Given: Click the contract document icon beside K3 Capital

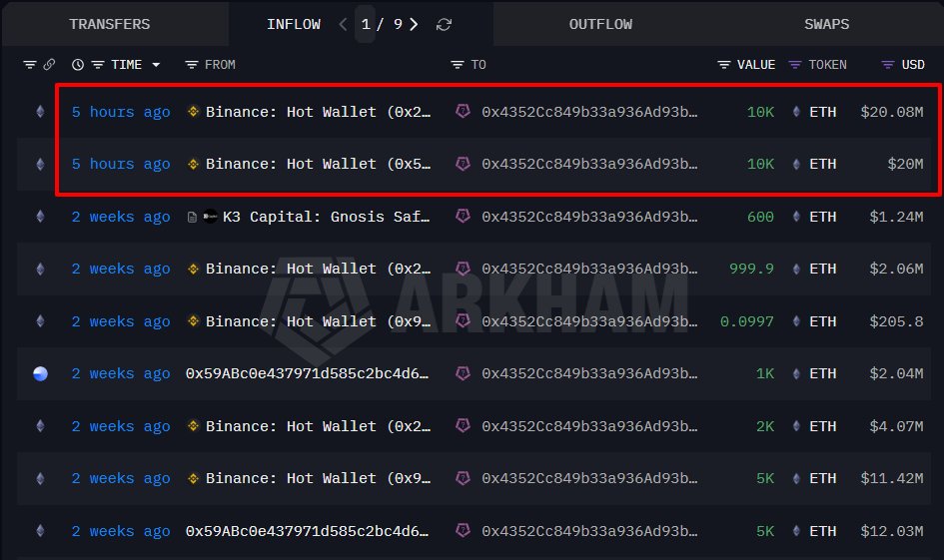Looking at the screenshot, I should point(192,217).
